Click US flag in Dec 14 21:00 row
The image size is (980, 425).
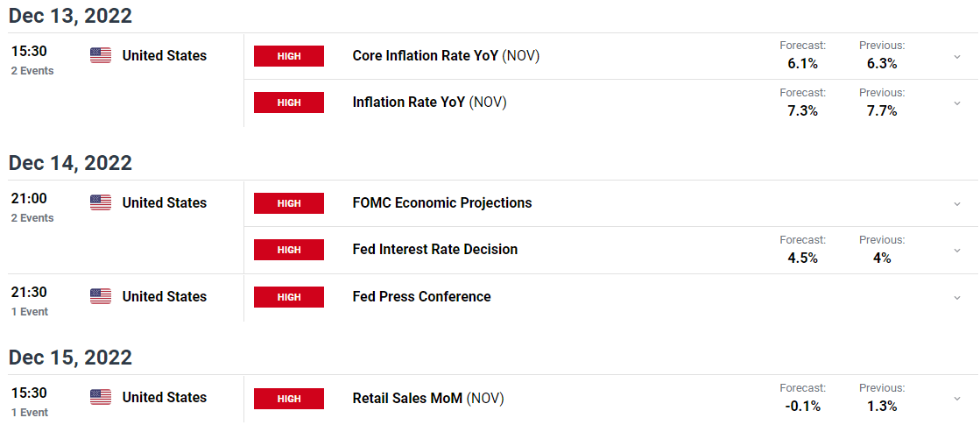pos(101,202)
